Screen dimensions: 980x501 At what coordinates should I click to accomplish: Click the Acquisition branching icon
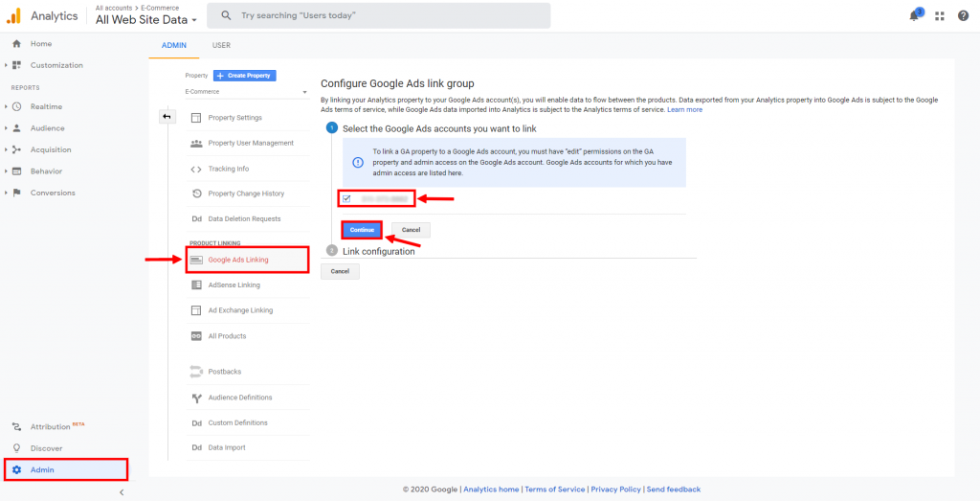point(17,149)
